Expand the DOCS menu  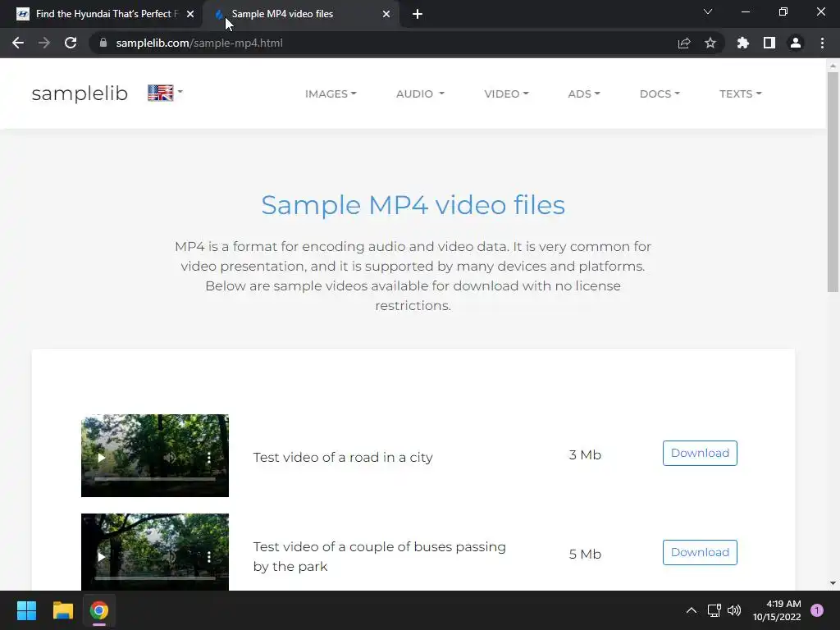point(660,94)
